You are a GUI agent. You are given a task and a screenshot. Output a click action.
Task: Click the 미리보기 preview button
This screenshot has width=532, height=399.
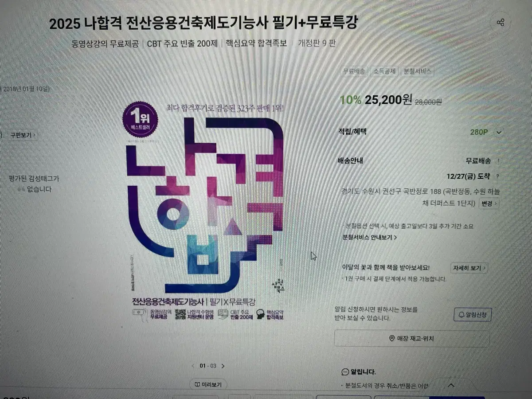point(208,384)
